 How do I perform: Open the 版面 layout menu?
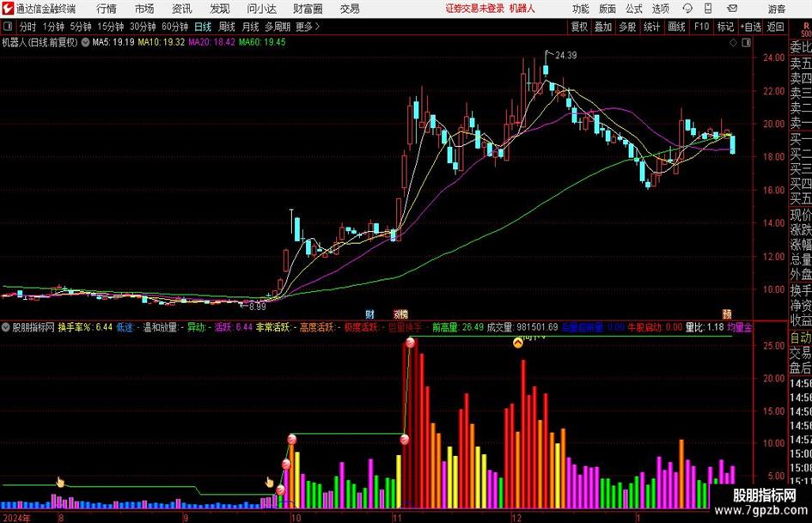607,9
